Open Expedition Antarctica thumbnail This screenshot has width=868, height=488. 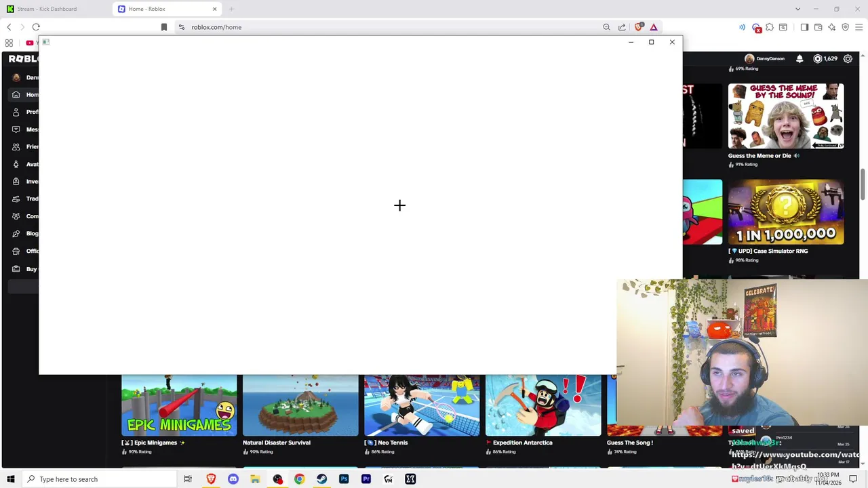pyautogui.click(x=543, y=405)
